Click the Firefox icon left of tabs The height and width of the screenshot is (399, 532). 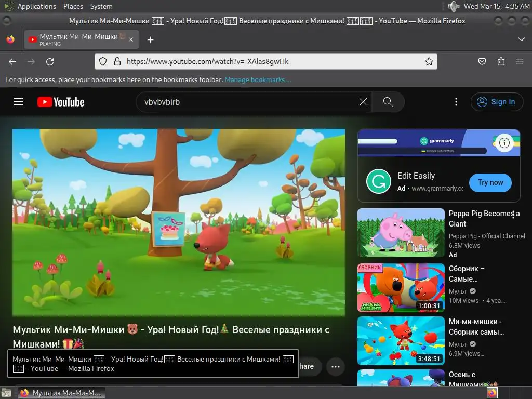pos(10,39)
